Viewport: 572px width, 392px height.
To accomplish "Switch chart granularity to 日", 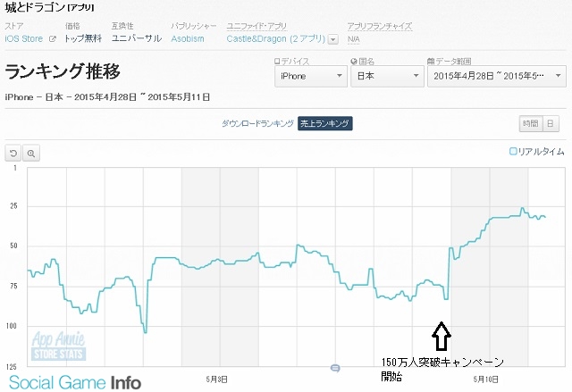I will pos(551,124).
